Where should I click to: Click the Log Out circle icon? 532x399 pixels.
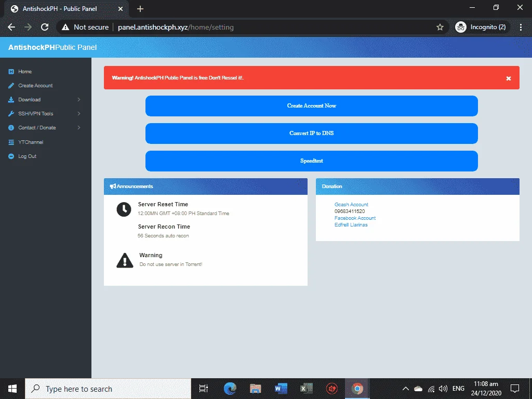(x=11, y=156)
